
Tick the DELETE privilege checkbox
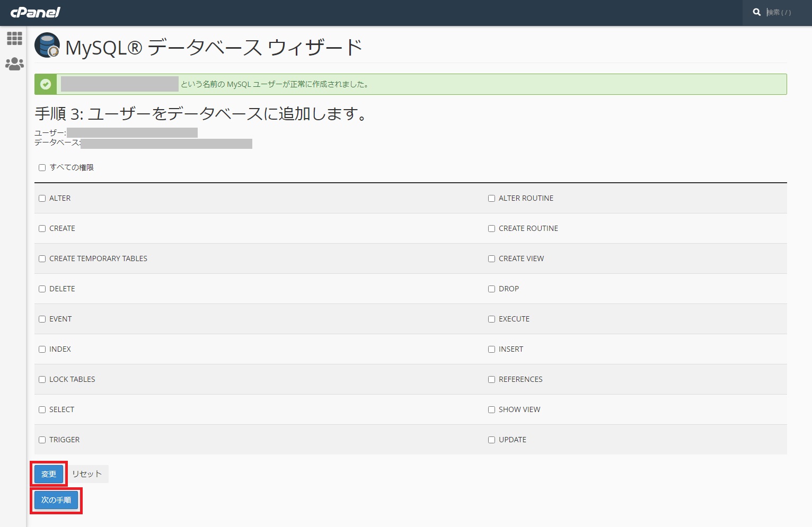click(x=42, y=289)
